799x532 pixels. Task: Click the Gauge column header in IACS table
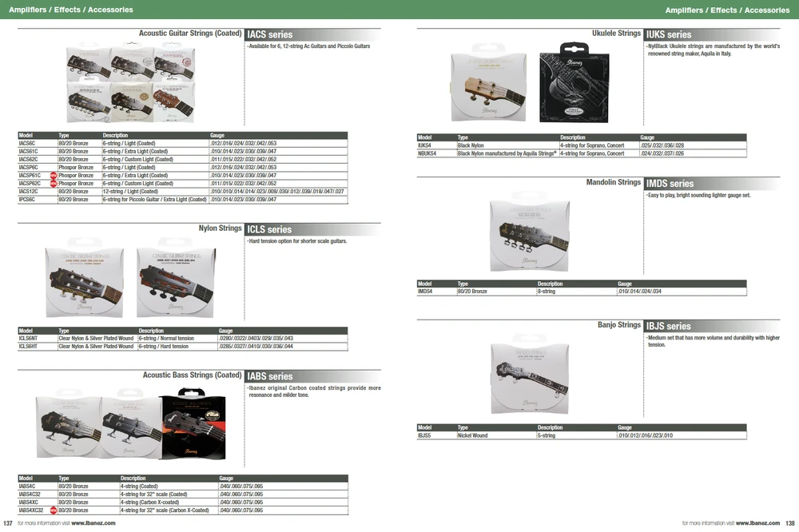[x=217, y=136]
